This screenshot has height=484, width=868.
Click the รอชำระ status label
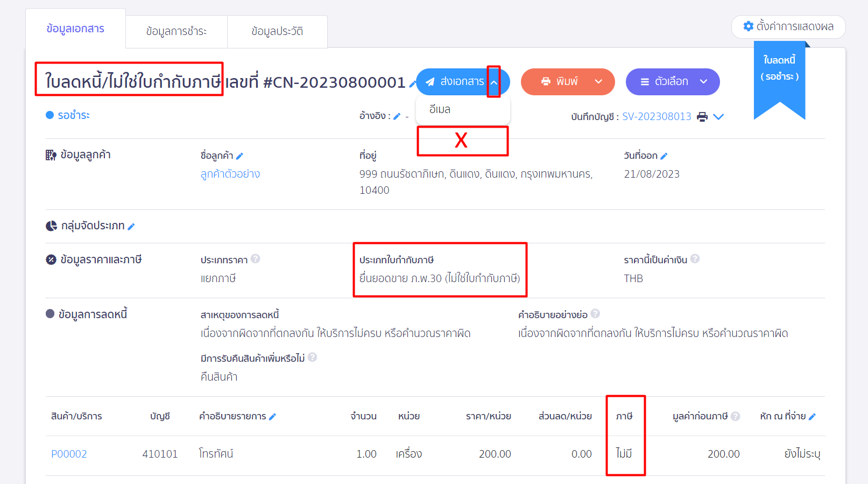74,115
